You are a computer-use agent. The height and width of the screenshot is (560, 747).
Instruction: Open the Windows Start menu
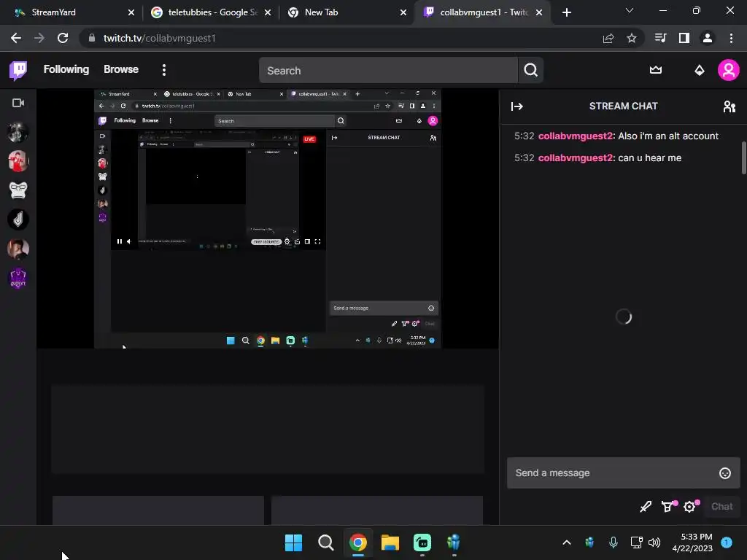point(293,542)
